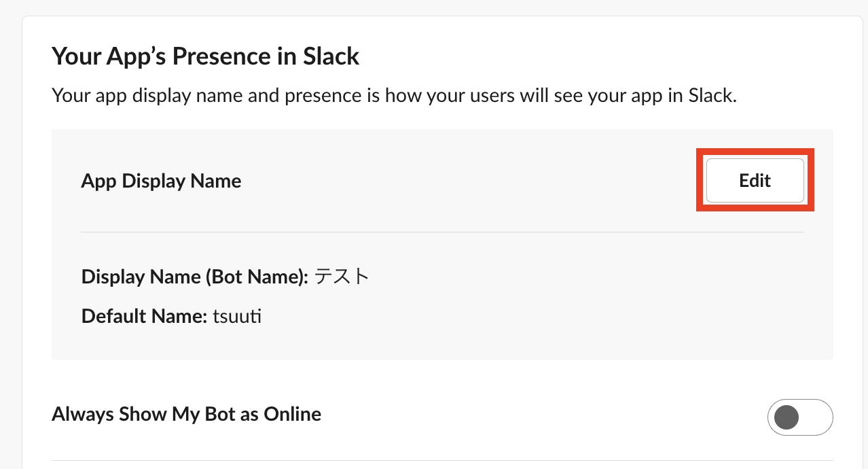Select the "Your App's Presence in Slack" heading
Image resolution: width=868 pixels, height=469 pixels.
click(x=205, y=56)
